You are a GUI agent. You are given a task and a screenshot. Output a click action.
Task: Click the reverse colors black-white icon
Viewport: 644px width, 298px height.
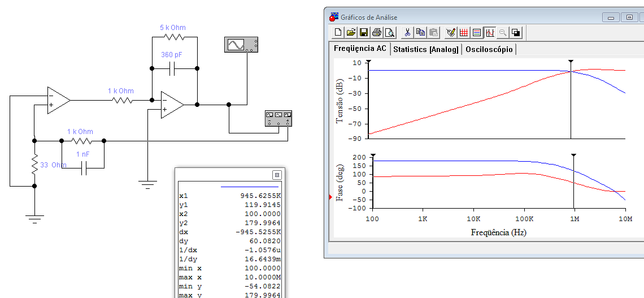pyautogui.click(x=516, y=32)
